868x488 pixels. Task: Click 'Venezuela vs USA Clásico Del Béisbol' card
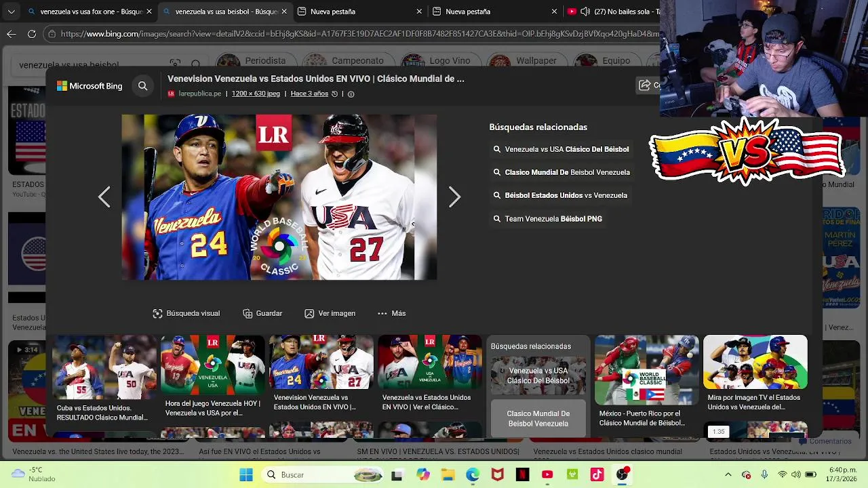coord(538,375)
